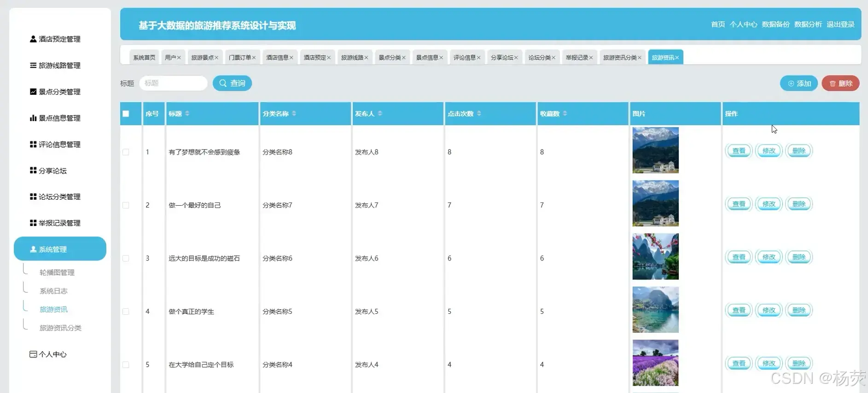
Task: Open 个人中心 in the sidebar
Action: (48, 354)
